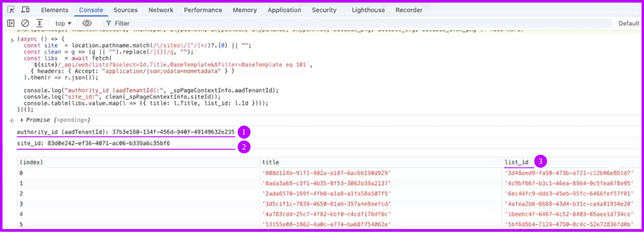Select list_id cell '4c9bf66f-b3c1-46ea-8964-9c5fea678e95'
The width and height of the screenshot is (644, 232).
[x=569, y=183]
